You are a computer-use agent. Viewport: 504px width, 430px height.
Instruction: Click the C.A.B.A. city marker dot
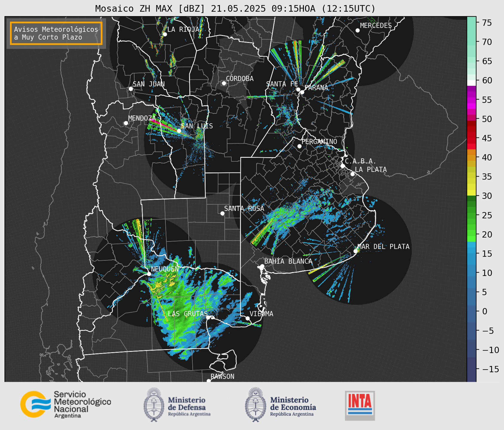343,166
